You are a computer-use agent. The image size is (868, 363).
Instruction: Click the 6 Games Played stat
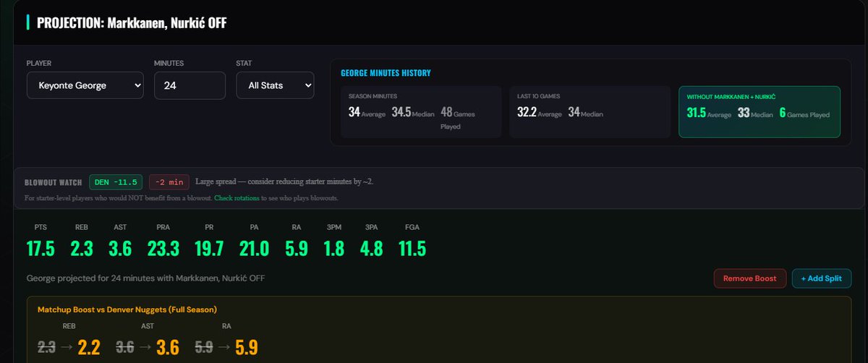(x=804, y=114)
